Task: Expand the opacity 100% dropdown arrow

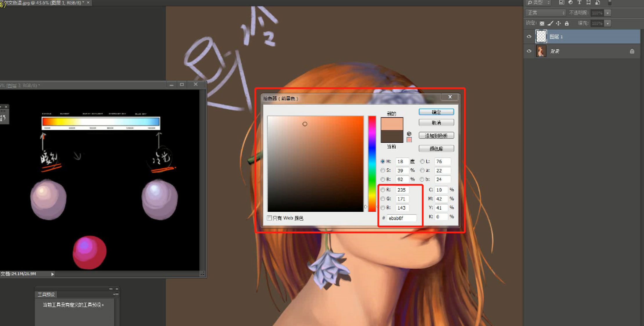Action: (608, 13)
